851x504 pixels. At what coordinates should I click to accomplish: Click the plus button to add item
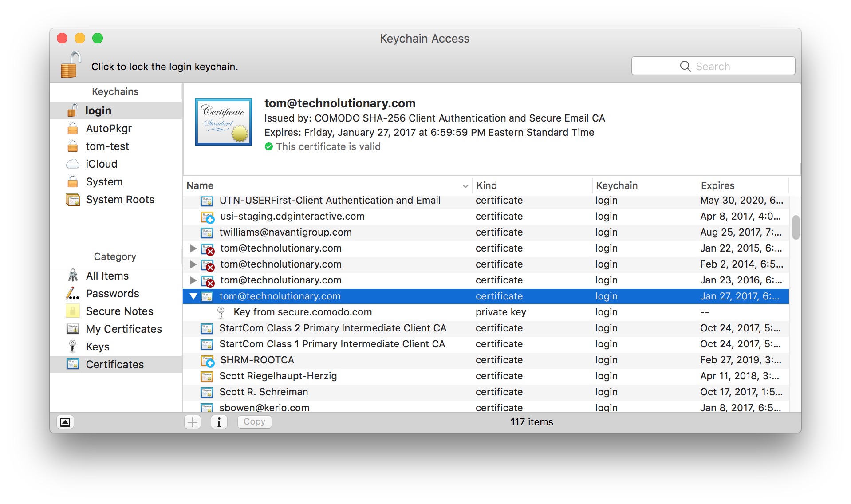tap(193, 422)
